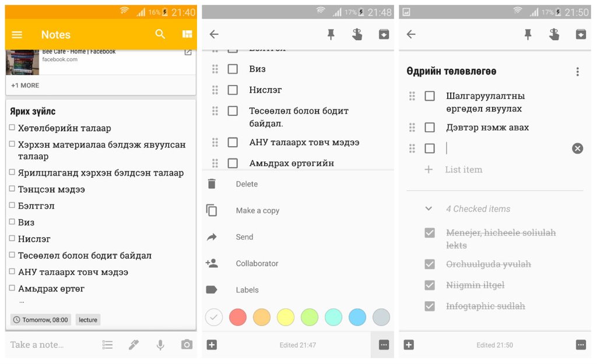The image size is (597, 364).
Task: Open three-dot menu beside Өдрийн төлөвлөгөө title
Action: coord(577,72)
